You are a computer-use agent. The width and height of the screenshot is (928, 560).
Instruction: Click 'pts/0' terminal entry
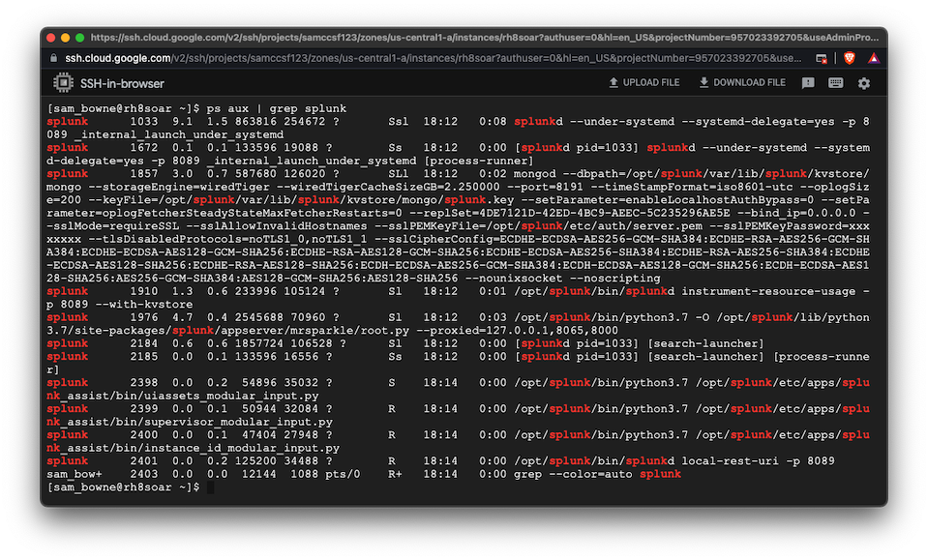point(343,474)
